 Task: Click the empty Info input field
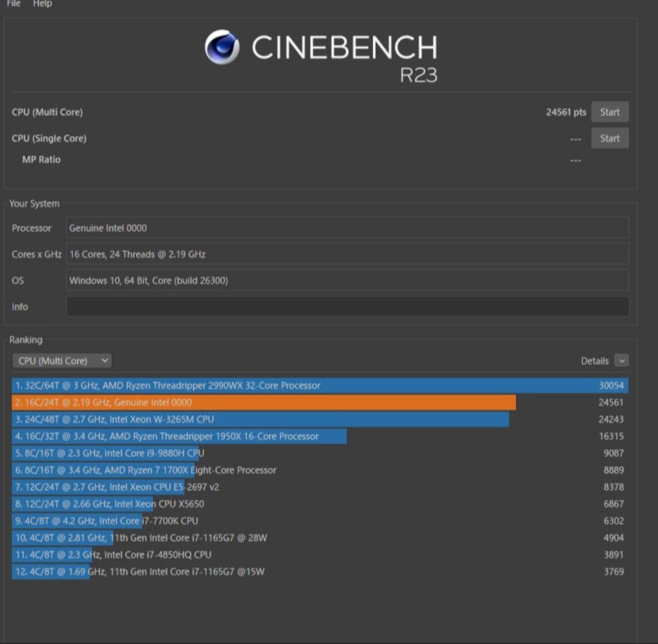click(347, 306)
